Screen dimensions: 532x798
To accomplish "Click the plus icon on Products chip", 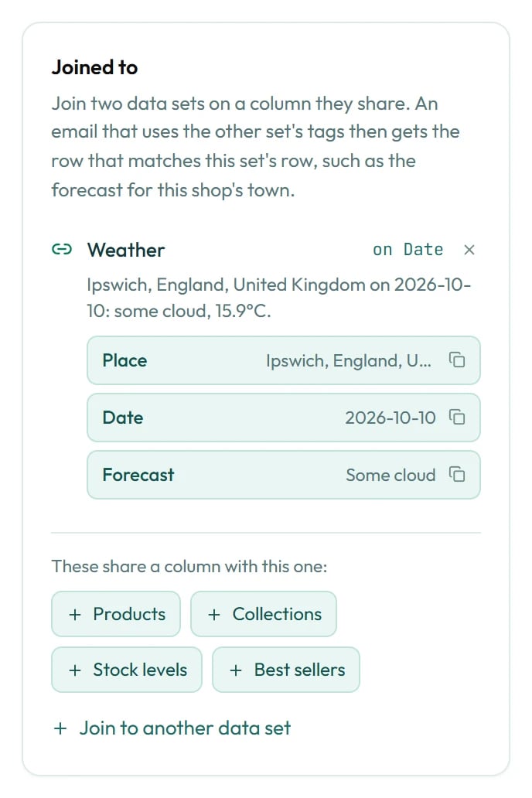I will click(75, 614).
